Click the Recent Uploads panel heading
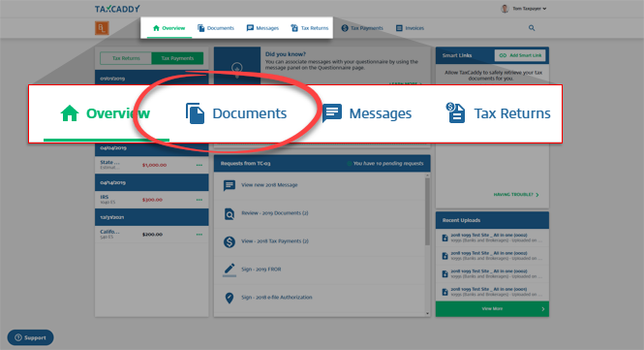644x350 pixels. 461,220
